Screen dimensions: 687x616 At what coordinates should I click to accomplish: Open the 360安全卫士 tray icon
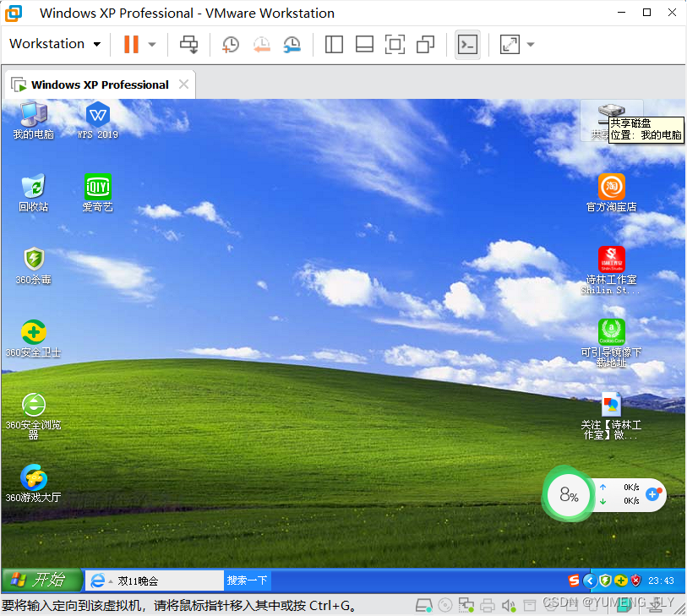(x=620, y=581)
